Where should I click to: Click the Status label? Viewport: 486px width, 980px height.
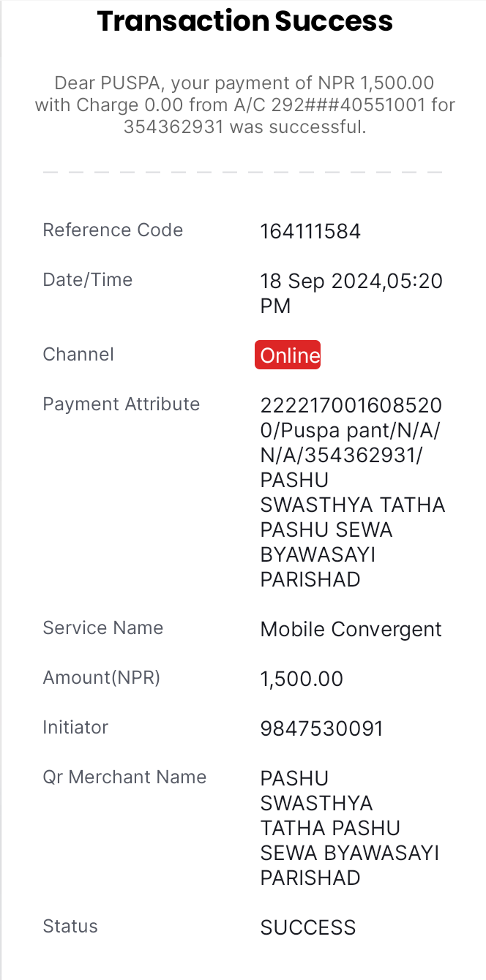click(x=70, y=927)
